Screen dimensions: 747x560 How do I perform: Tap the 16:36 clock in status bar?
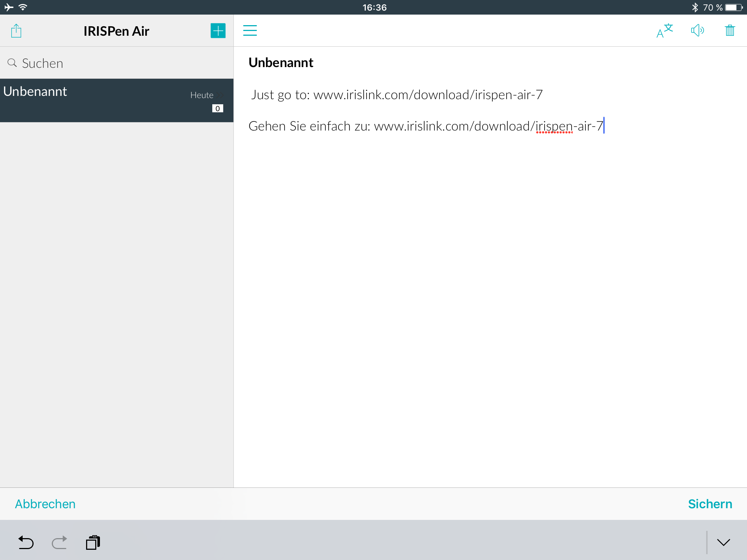(375, 7)
